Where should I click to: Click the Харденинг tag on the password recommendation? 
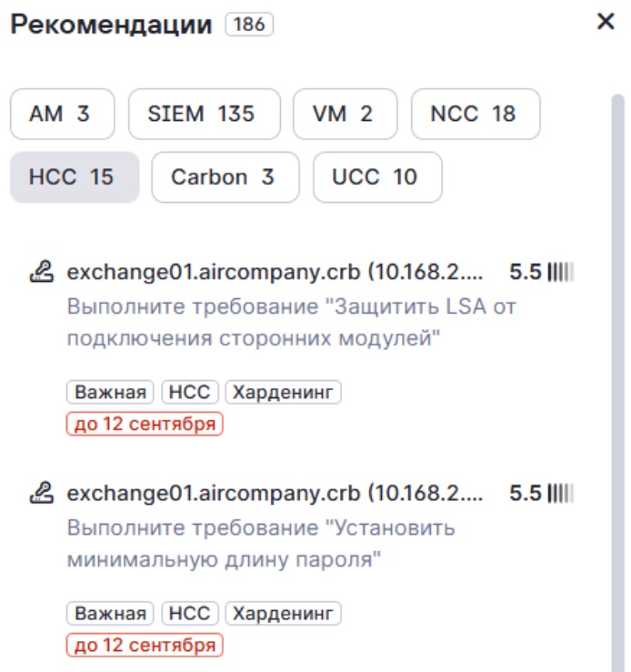283,614
